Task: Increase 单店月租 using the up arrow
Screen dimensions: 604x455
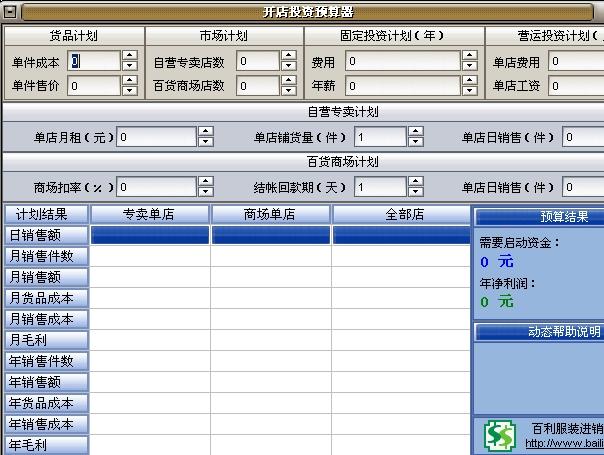Action: click(x=205, y=131)
